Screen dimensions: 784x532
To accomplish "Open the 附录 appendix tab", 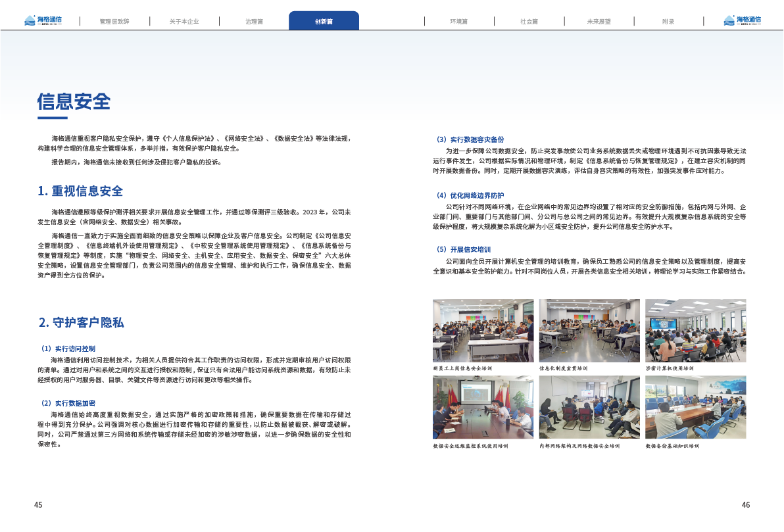I will tap(668, 21).
